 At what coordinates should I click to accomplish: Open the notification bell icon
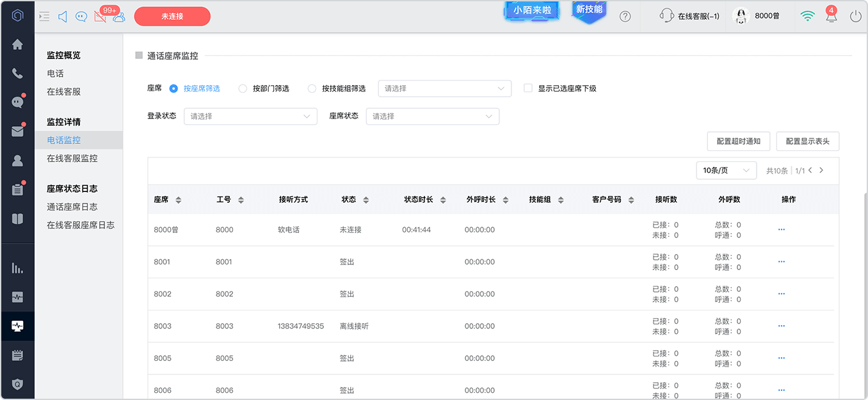point(832,17)
